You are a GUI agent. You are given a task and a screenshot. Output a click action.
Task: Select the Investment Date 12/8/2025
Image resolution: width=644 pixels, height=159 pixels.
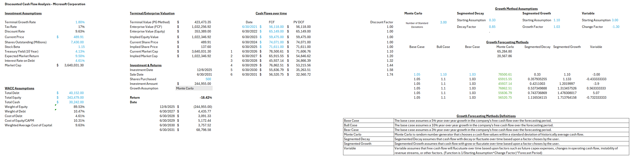pyautogui.click(x=205, y=70)
